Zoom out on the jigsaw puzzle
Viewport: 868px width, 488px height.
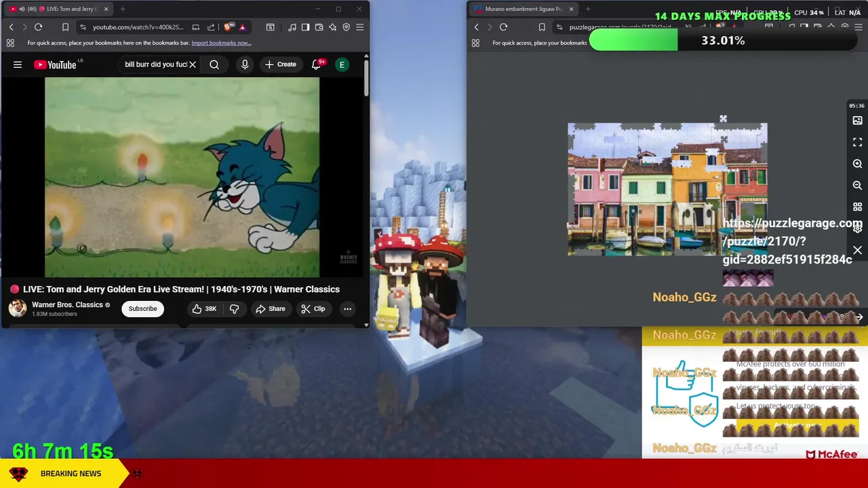tap(857, 185)
